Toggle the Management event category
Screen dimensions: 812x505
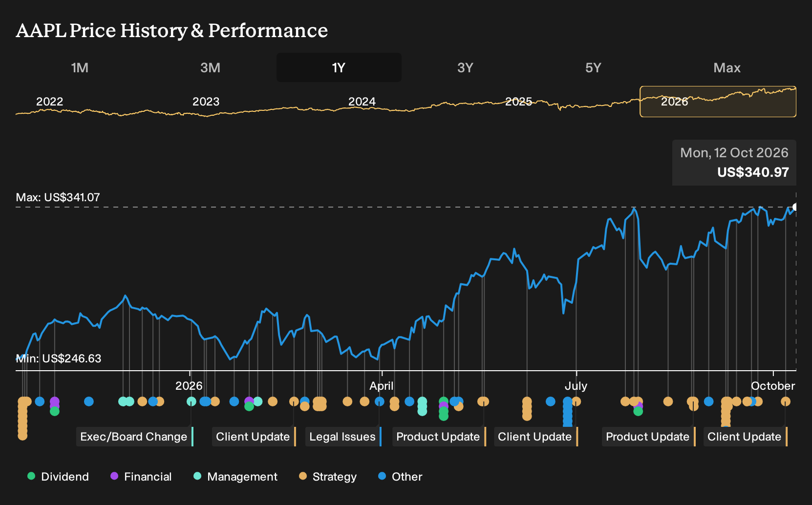coord(235,477)
